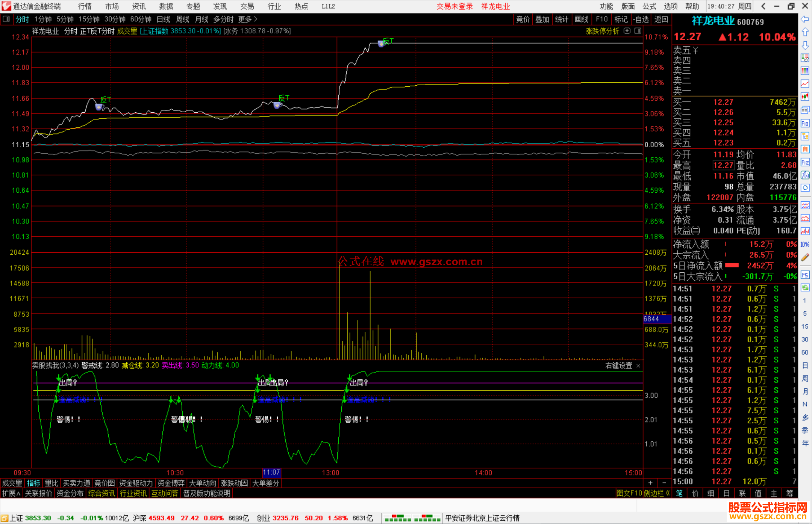Click the 图文F10 link
Screen dimensions: 812x524
click(x=629, y=493)
